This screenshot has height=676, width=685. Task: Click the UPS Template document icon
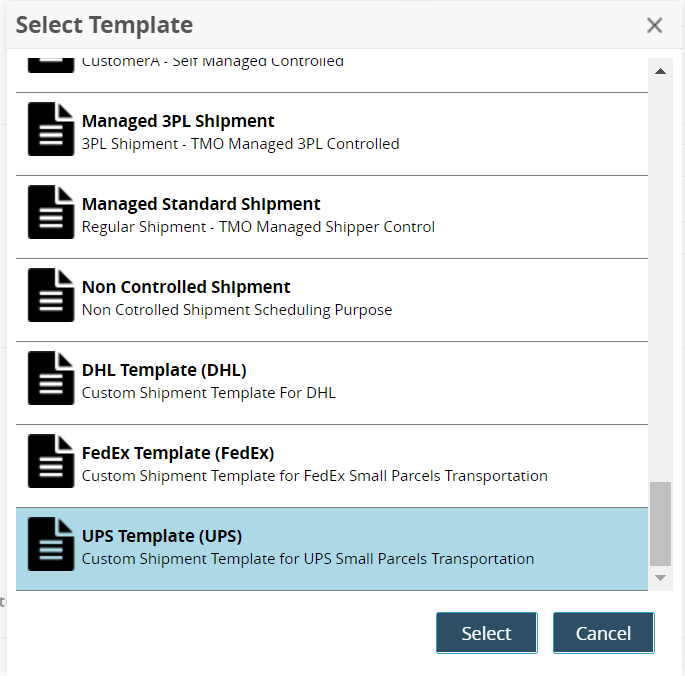[x=51, y=544]
